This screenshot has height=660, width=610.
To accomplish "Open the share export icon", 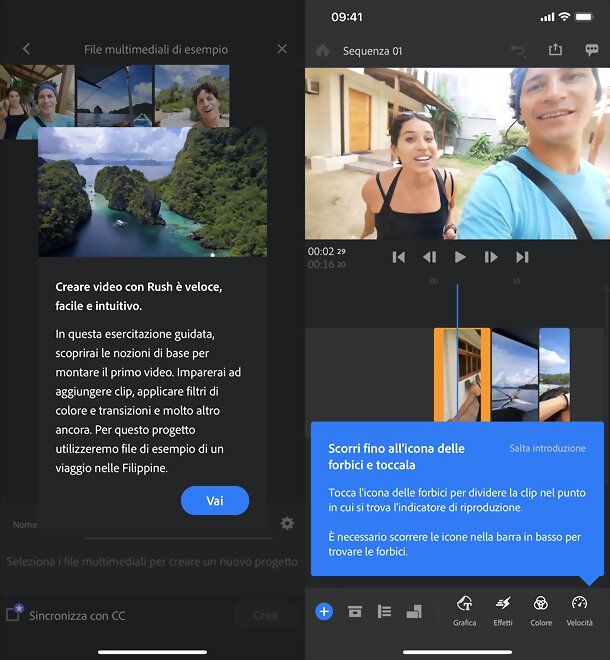I will 555,50.
